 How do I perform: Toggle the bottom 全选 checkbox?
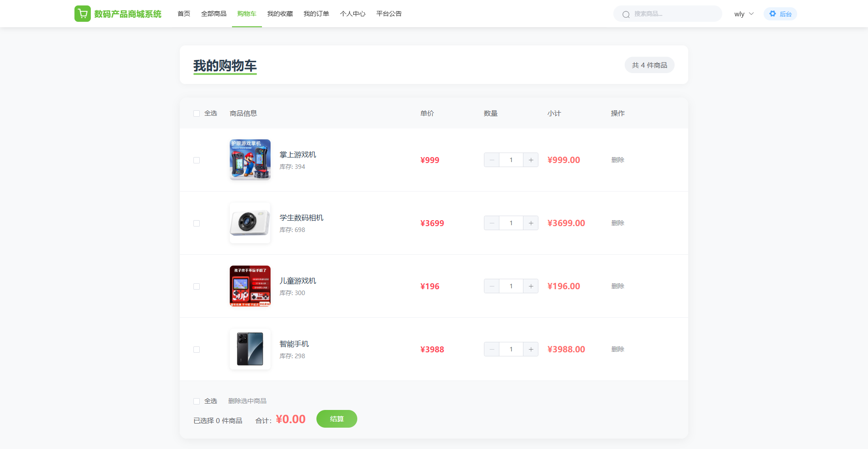point(197,401)
